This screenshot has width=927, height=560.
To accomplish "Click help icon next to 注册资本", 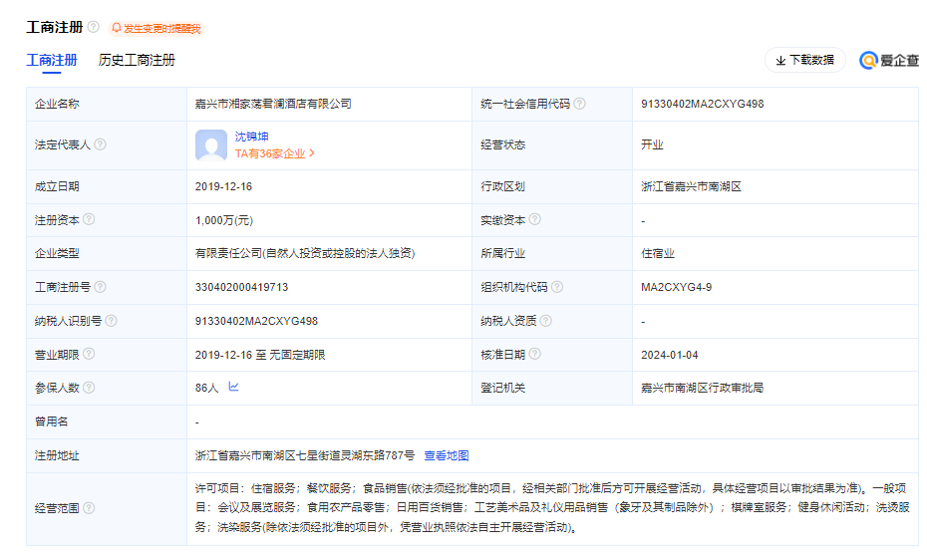I will (89, 219).
